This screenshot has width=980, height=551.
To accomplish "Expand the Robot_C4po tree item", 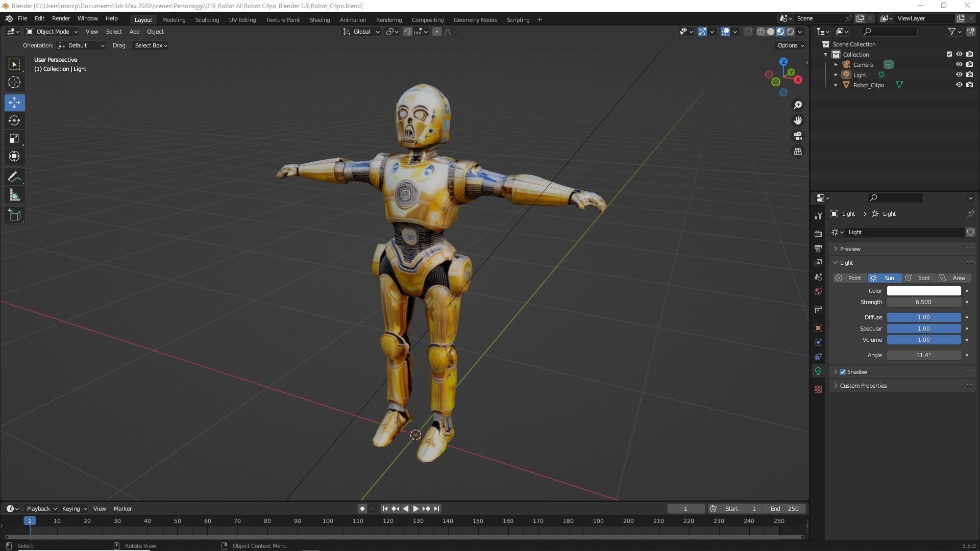I will pos(836,85).
